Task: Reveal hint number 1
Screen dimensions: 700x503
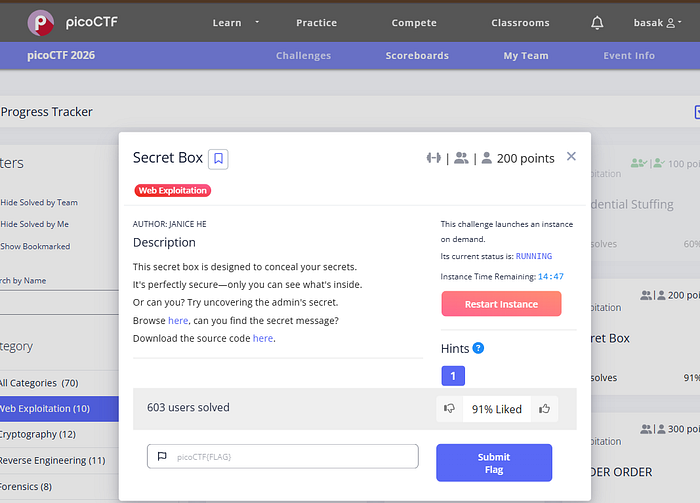Action: point(453,376)
